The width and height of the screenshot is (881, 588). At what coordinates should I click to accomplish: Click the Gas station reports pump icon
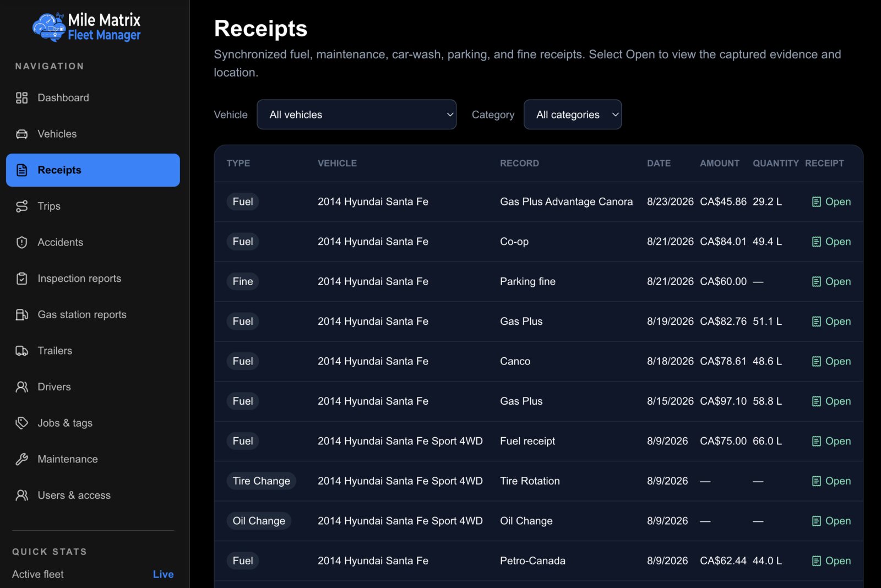click(21, 315)
